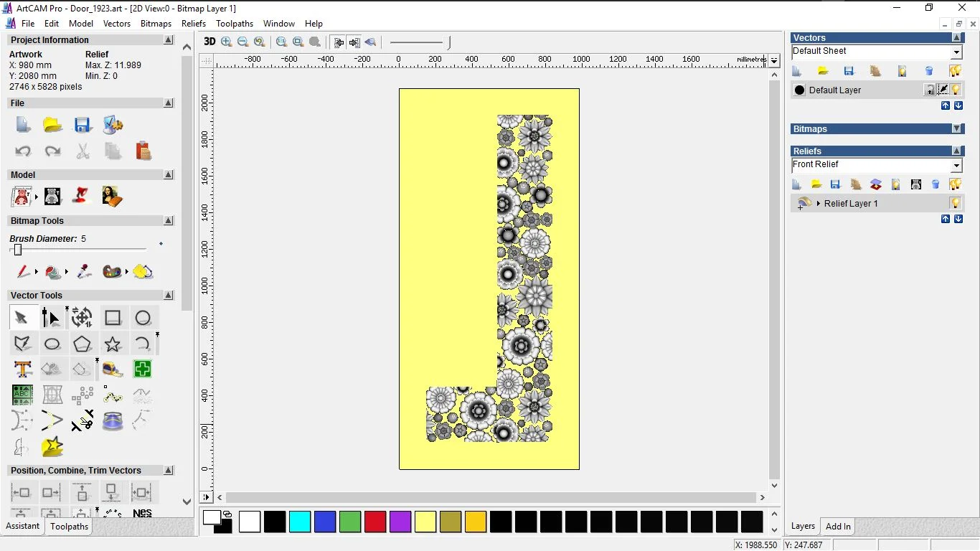Open the Toolpaths menu

[235, 24]
